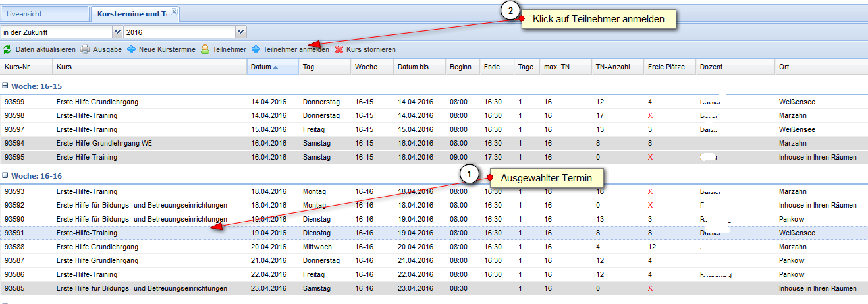Switch to the Liveansicht tab
Screen dimensions: 868x304
tap(45, 13)
